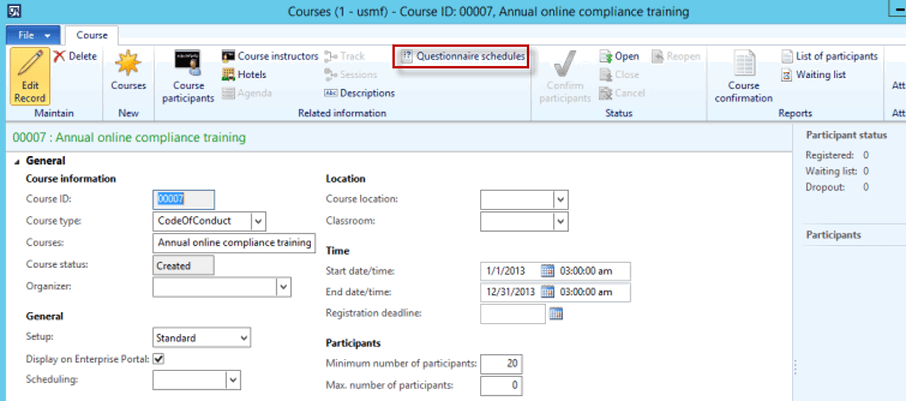This screenshot has width=906, height=401.
Task: Open Organizer dropdown
Action: [283, 287]
